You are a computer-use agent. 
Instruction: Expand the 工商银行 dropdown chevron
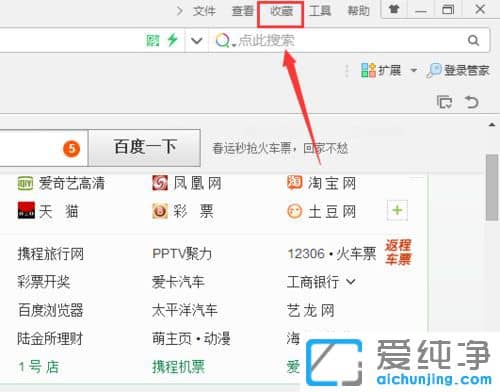click(x=351, y=282)
